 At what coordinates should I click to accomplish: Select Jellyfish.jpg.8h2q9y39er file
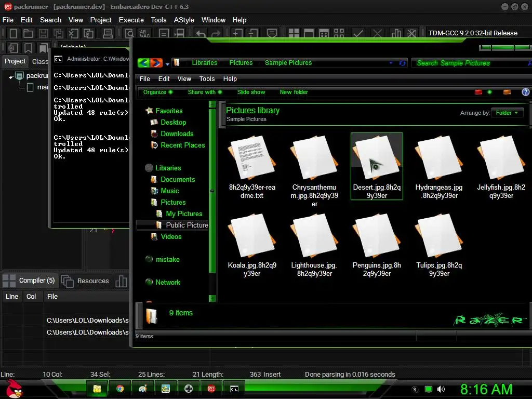pos(501,167)
